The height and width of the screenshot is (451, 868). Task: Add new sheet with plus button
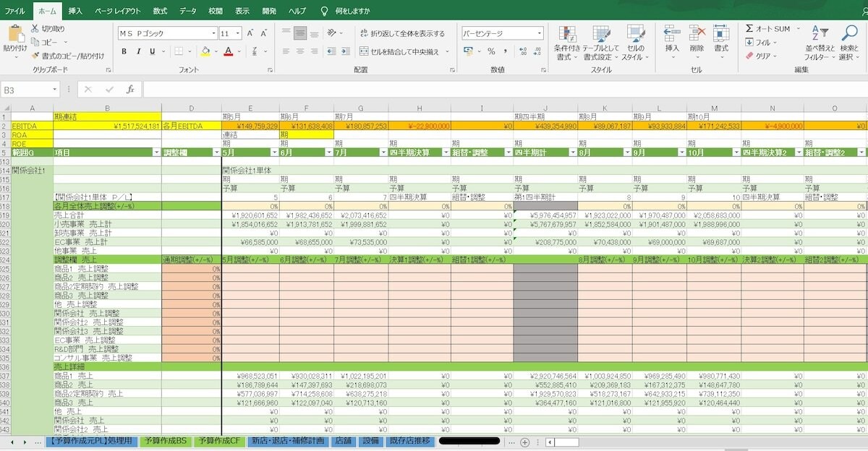pyautogui.click(x=525, y=442)
